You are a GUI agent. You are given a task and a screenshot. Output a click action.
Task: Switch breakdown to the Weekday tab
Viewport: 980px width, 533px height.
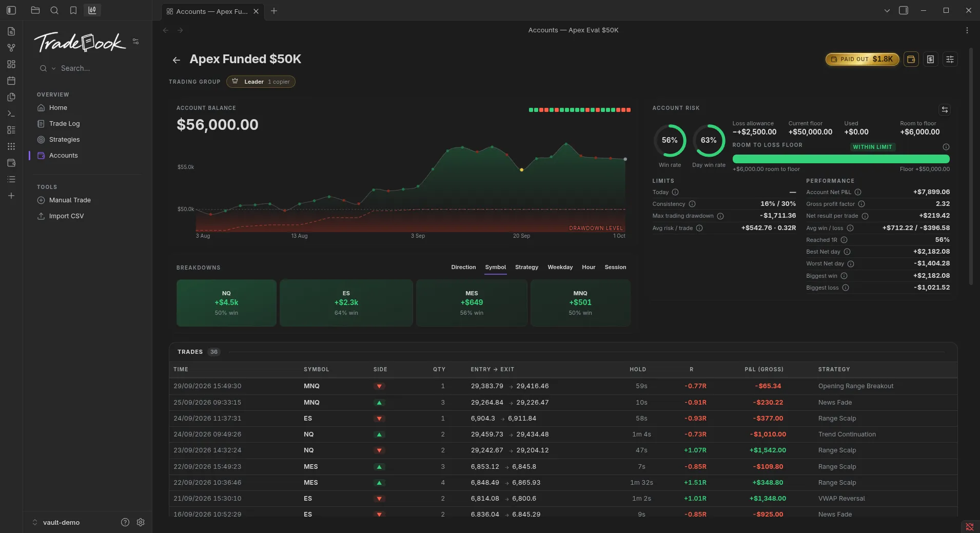(x=560, y=268)
